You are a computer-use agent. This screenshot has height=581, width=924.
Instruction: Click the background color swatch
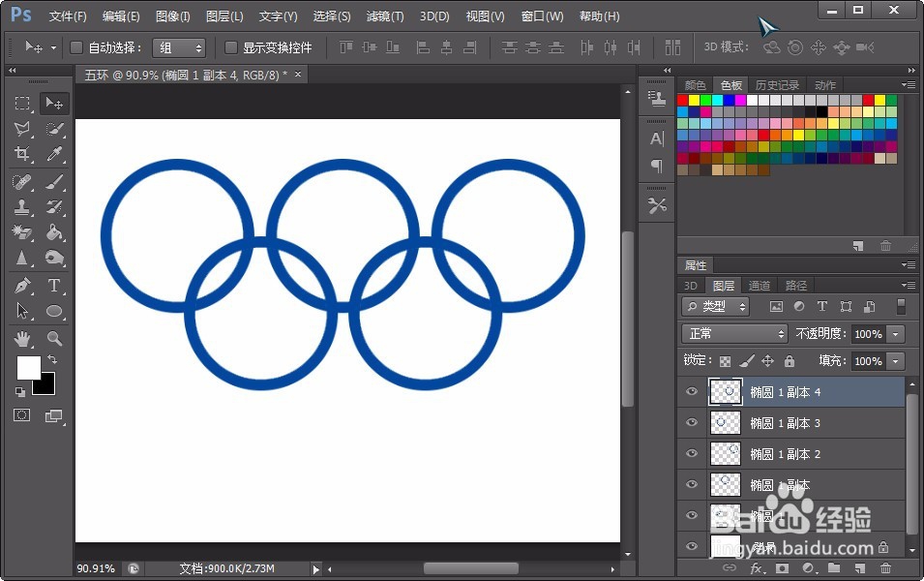[x=47, y=387]
